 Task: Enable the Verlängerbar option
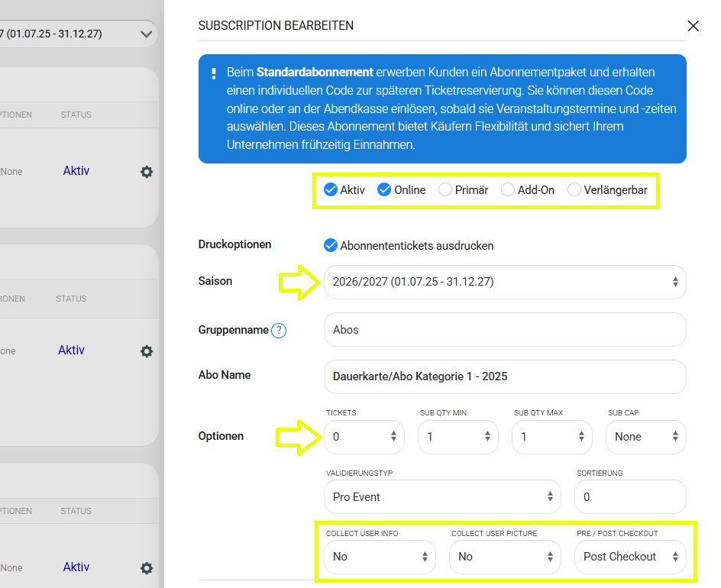(574, 190)
